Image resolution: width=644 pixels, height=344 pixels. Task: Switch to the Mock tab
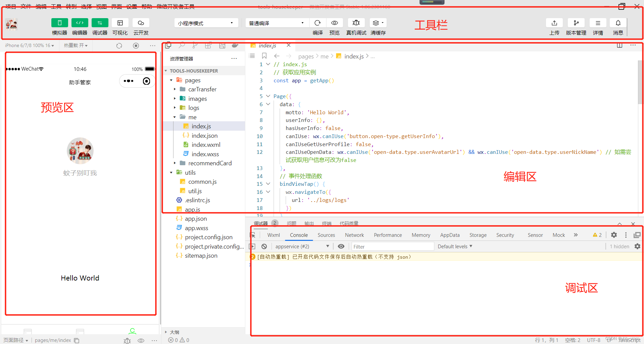click(x=559, y=235)
